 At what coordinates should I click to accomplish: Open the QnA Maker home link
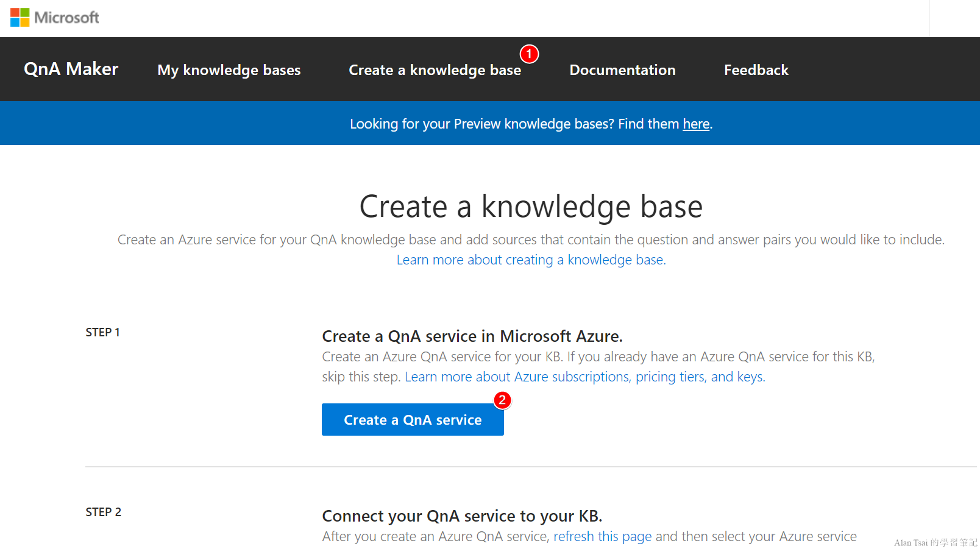click(71, 69)
